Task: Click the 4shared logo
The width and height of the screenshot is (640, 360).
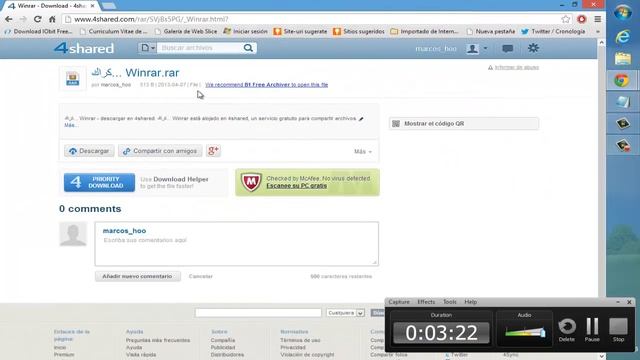Action: click(84, 48)
